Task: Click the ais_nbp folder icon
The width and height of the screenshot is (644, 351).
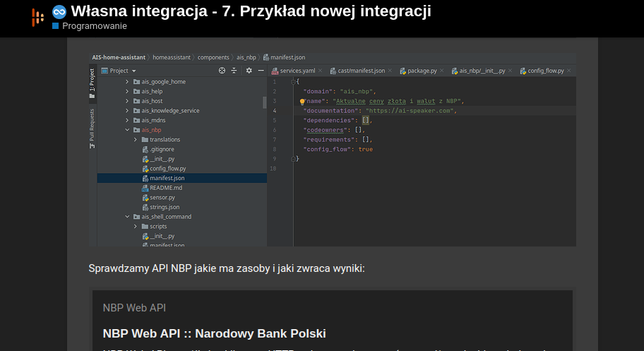Action: pyautogui.click(x=137, y=130)
